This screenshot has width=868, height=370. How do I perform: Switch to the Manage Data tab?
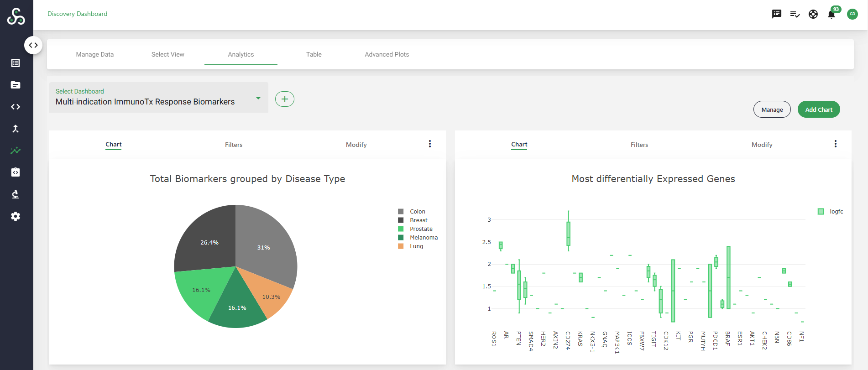pos(95,54)
